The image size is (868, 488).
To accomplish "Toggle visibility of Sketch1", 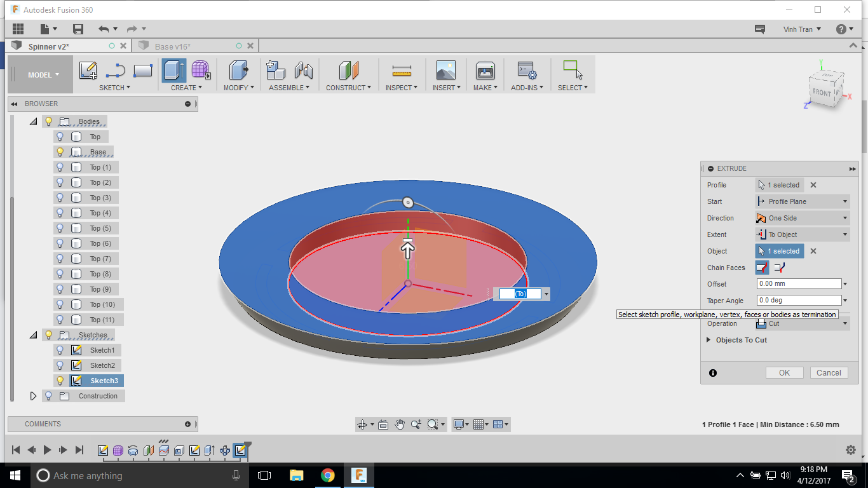I will pyautogui.click(x=60, y=350).
